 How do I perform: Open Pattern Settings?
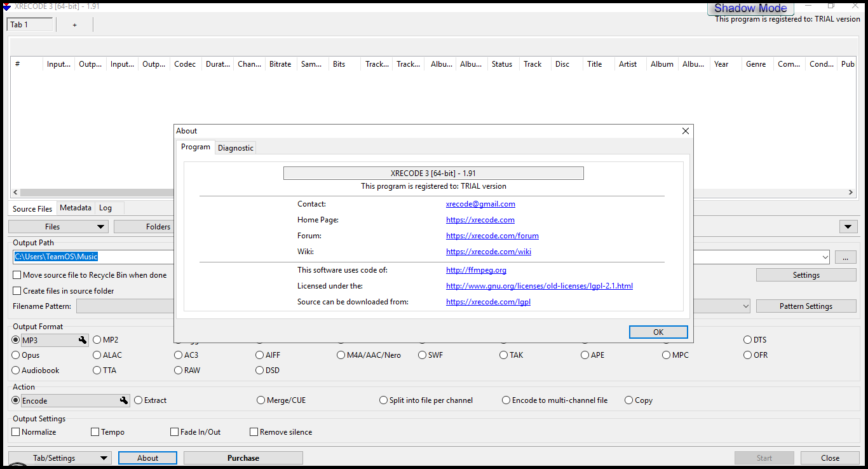click(806, 306)
